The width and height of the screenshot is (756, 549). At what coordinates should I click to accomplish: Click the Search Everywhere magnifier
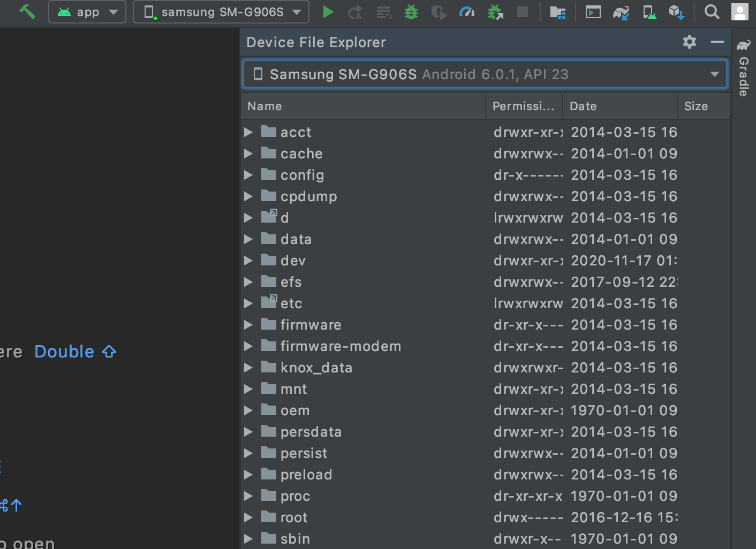(x=712, y=12)
